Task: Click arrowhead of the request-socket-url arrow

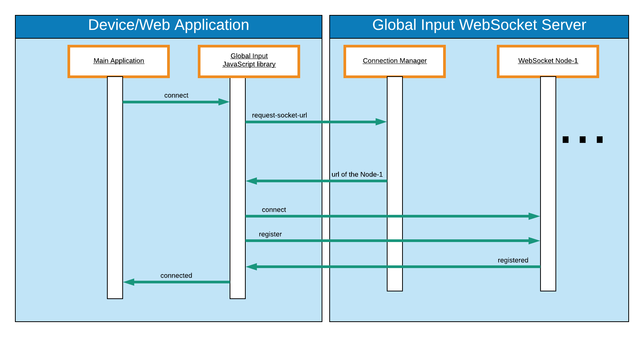Action: 381,122
